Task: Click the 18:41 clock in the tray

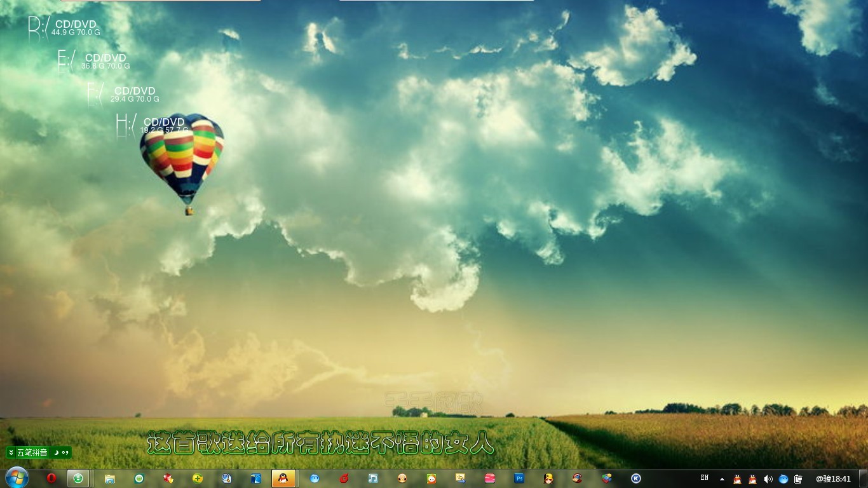Action: point(834,479)
